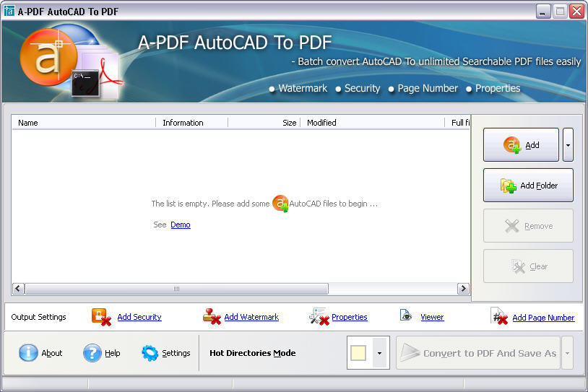This screenshot has width=588, height=392.
Task: Click the greyed Remove button
Action: pyautogui.click(x=528, y=226)
